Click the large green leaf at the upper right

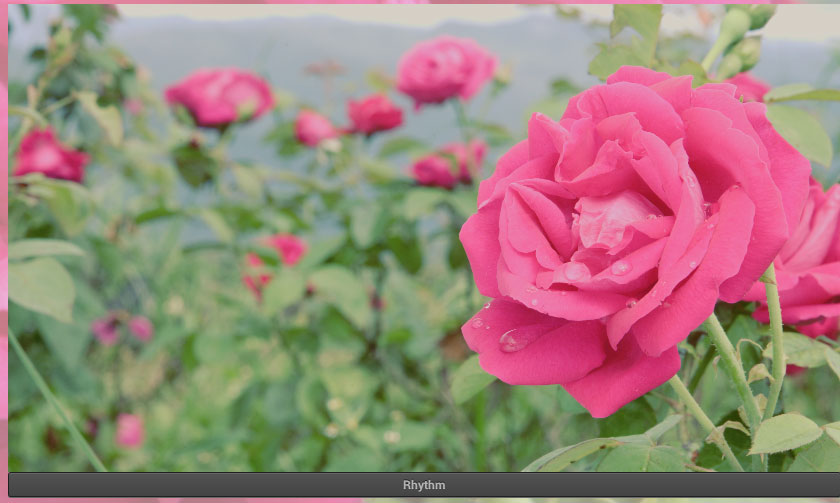tap(800, 132)
